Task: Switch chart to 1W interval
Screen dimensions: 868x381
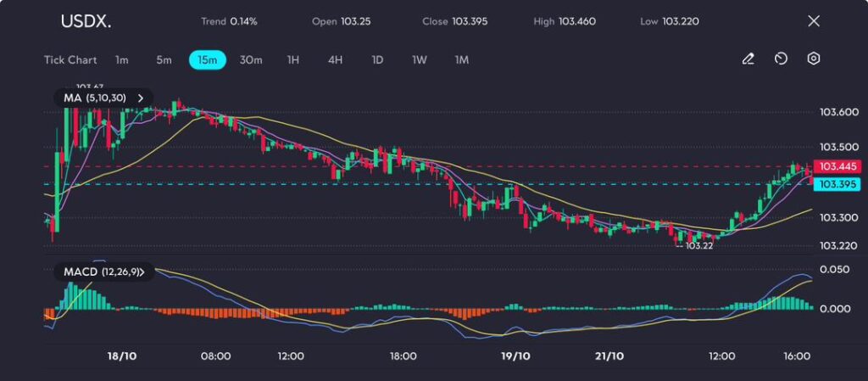Action: (x=420, y=60)
